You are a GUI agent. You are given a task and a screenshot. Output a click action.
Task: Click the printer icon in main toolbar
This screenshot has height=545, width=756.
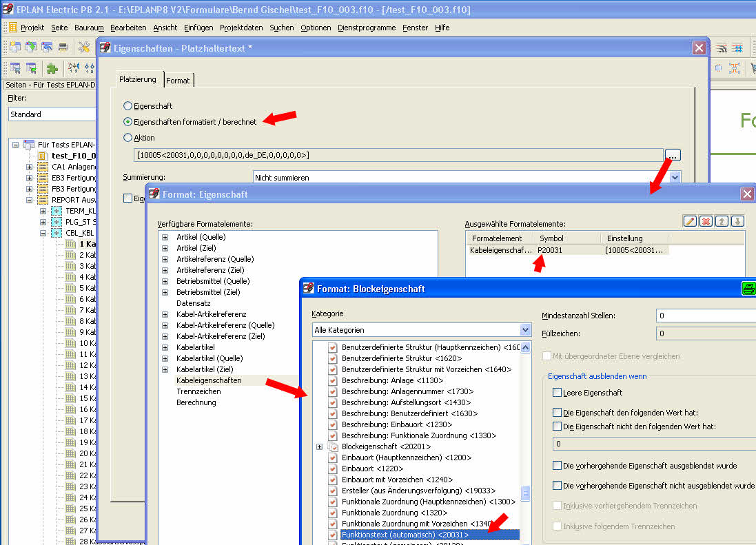point(63,47)
